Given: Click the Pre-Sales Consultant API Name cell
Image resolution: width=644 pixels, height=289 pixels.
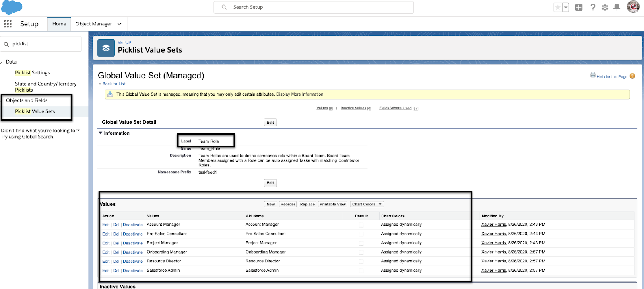Looking at the screenshot, I should 266,234.
